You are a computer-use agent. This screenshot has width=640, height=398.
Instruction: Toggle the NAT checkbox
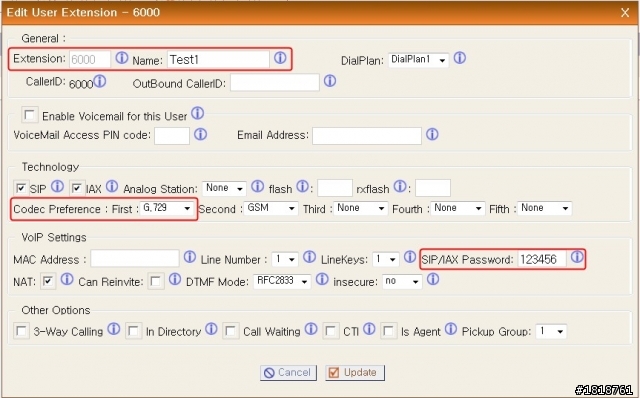point(48,281)
